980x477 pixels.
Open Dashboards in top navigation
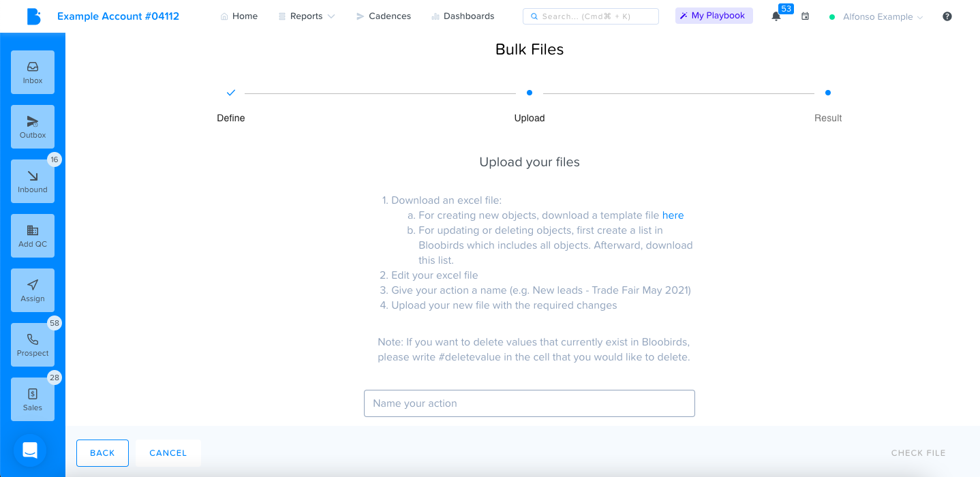point(463,16)
